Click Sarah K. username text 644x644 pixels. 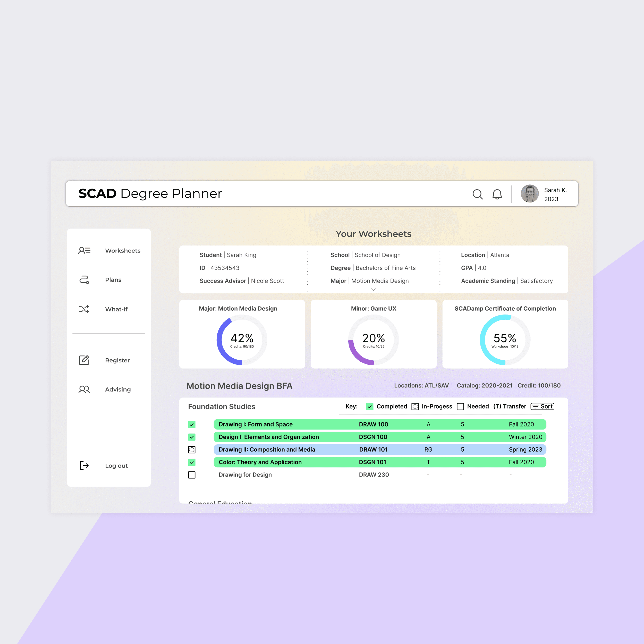click(555, 190)
